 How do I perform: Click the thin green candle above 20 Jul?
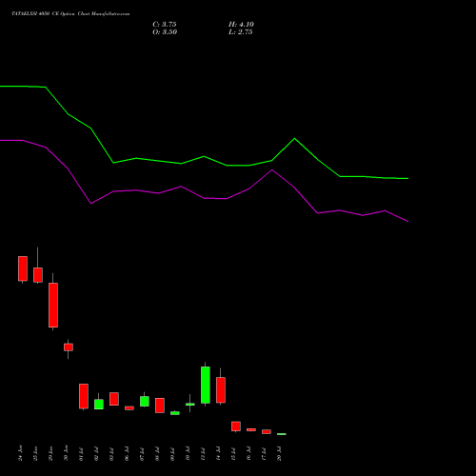[282, 434]
